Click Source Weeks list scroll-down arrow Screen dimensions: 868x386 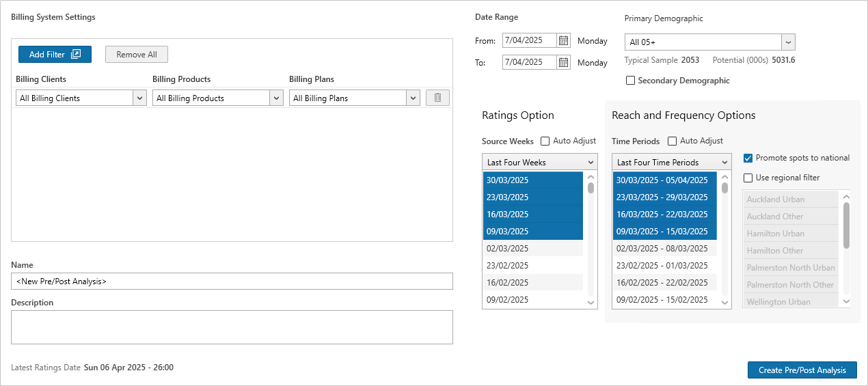(x=591, y=302)
